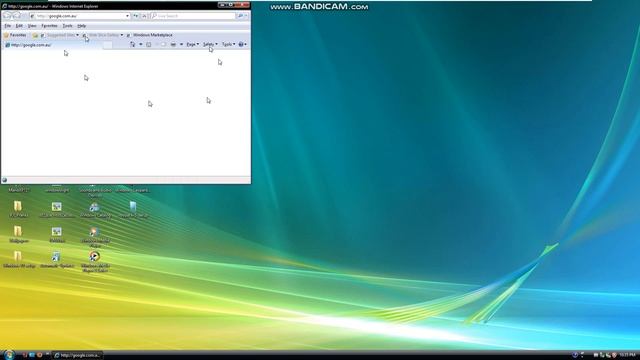Click the Add to Favorites Bar icon
The width and height of the screenshot is (640, 360).
tap(35, 35)
